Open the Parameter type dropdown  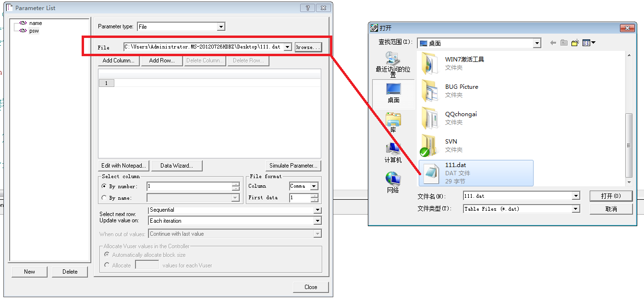[x=221, y=27]
